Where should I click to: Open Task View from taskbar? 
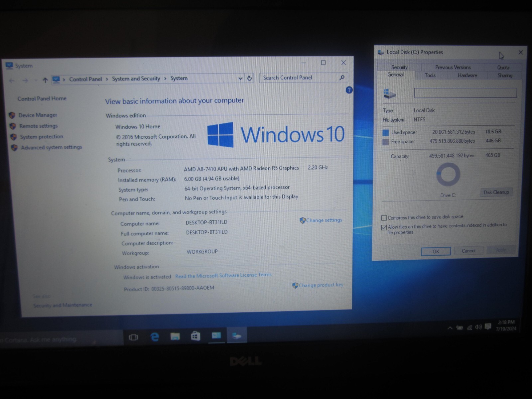pyautogui.click(x=133, y=337)
